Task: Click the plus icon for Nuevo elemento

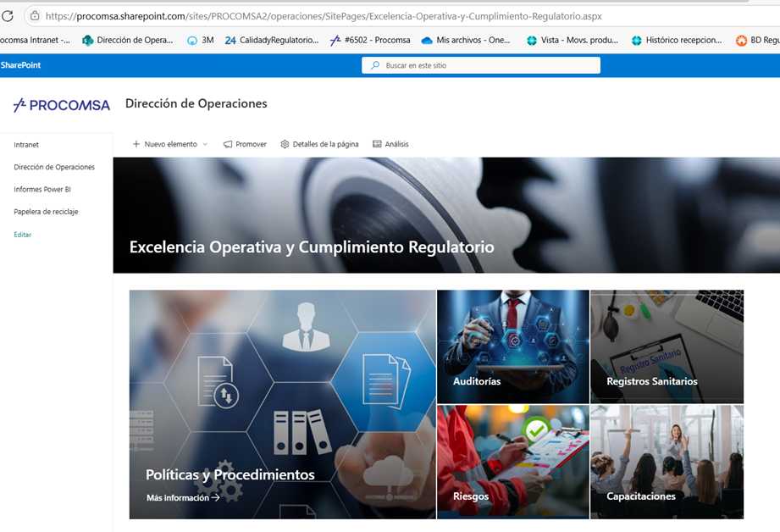Action: point(136,144)
